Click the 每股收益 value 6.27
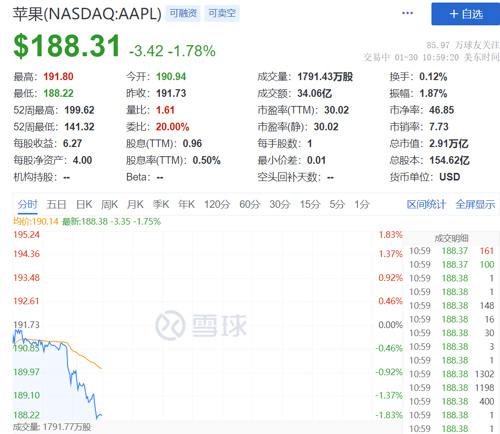This screenshot has width=500, height=434. coord(72,143)
